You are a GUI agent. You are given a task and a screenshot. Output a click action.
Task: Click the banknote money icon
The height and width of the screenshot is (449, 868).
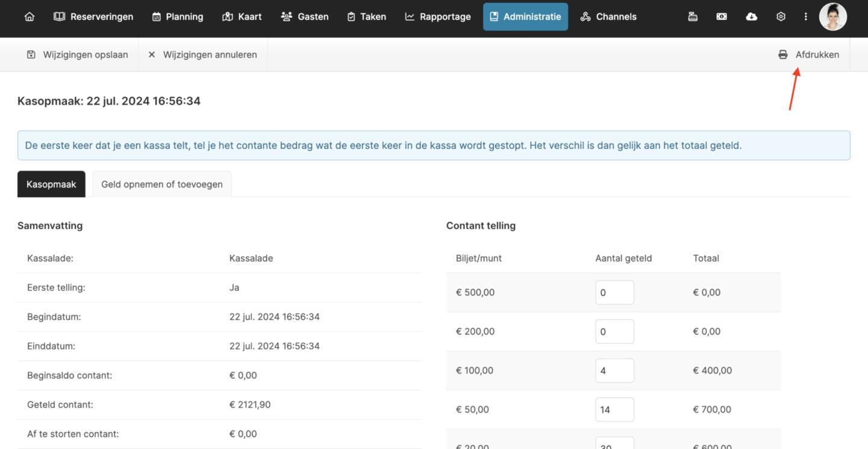tap(722, 17)
